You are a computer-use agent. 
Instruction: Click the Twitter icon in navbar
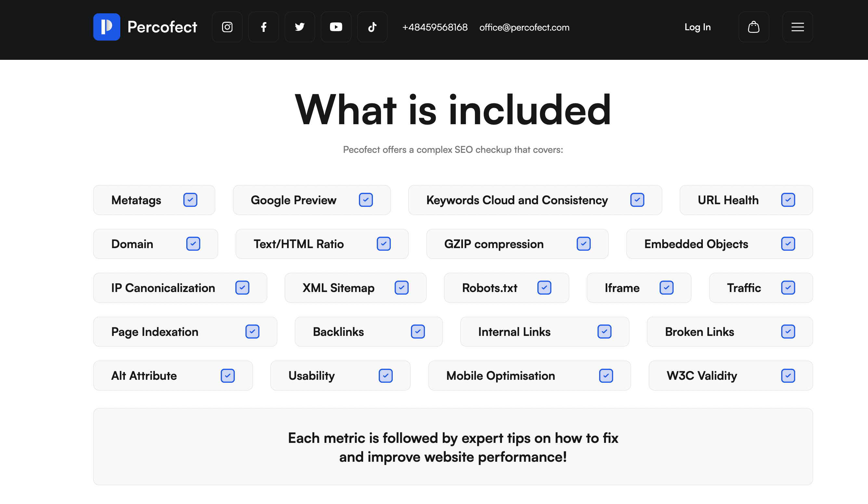299,27
